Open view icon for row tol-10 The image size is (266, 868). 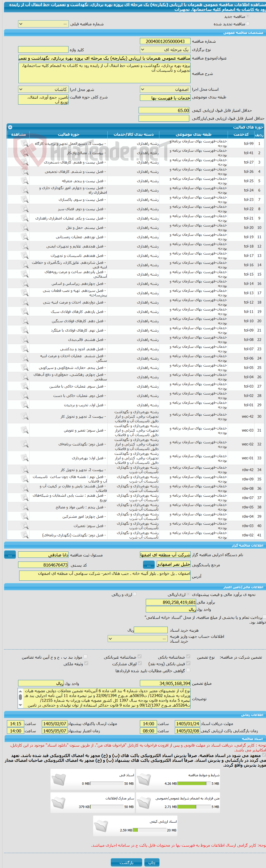point(24,321)
